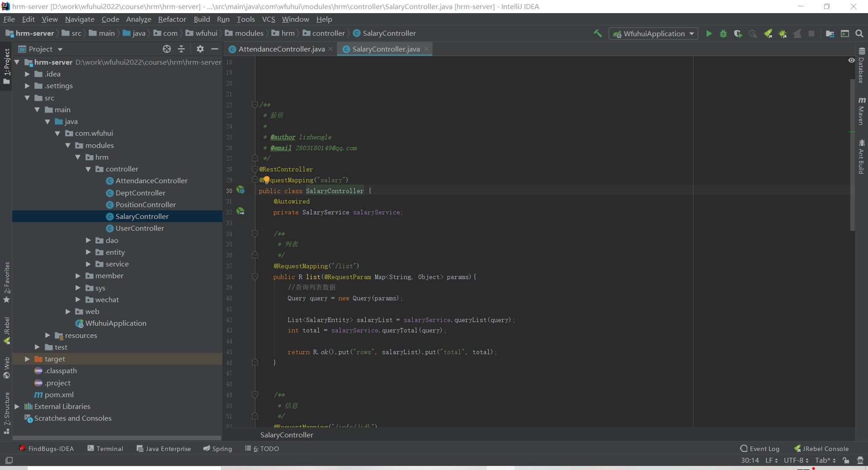This screenshot has width=868, height=470.
Task: Expand the dao package folder
Action: (x=89, y=240)
